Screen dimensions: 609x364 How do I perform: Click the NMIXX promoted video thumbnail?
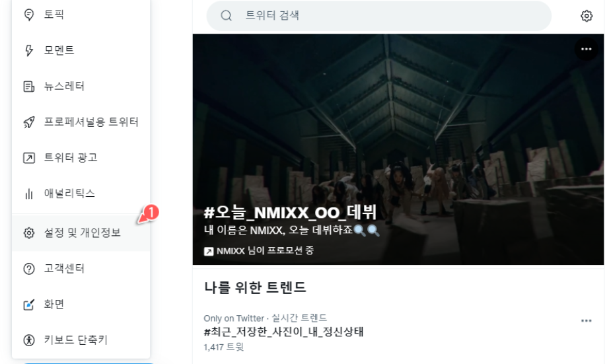398,149
